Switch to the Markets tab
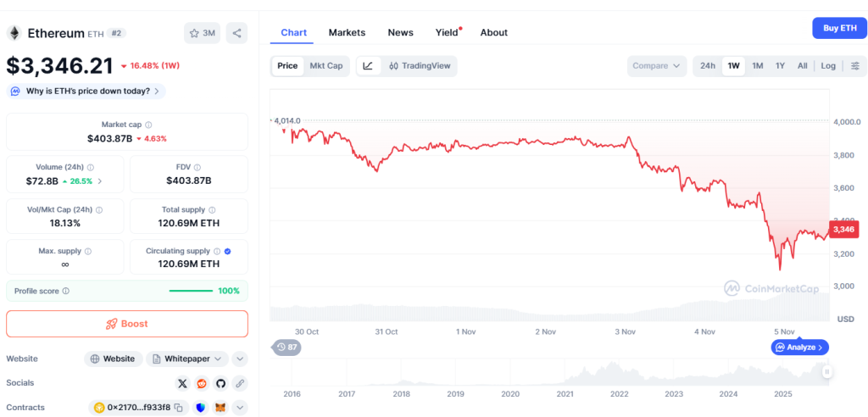The height and width of the screenshot is (417, 868). tap(347, 32)
